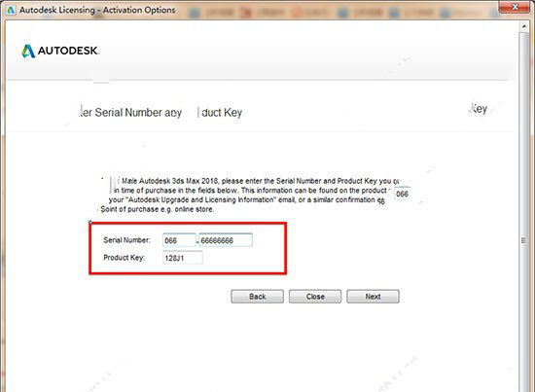Click the small 066 box beside the instructions
The height and width of the screenshot is (392, 535).
[x=402, y=194]
